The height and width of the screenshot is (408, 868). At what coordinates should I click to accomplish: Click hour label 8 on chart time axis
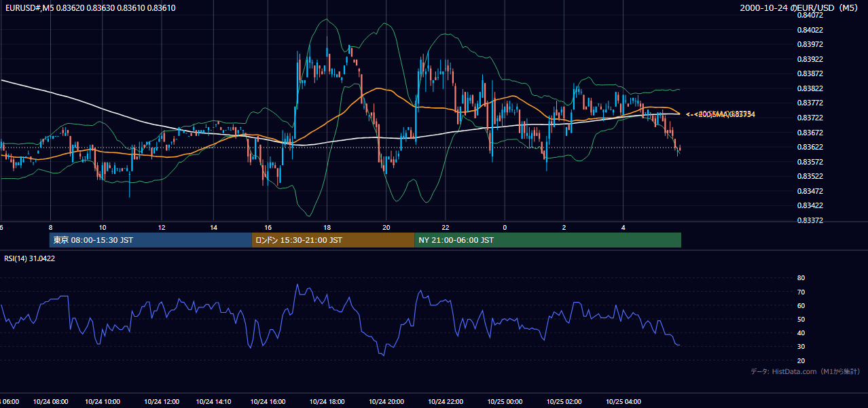(x=50, y=227)
